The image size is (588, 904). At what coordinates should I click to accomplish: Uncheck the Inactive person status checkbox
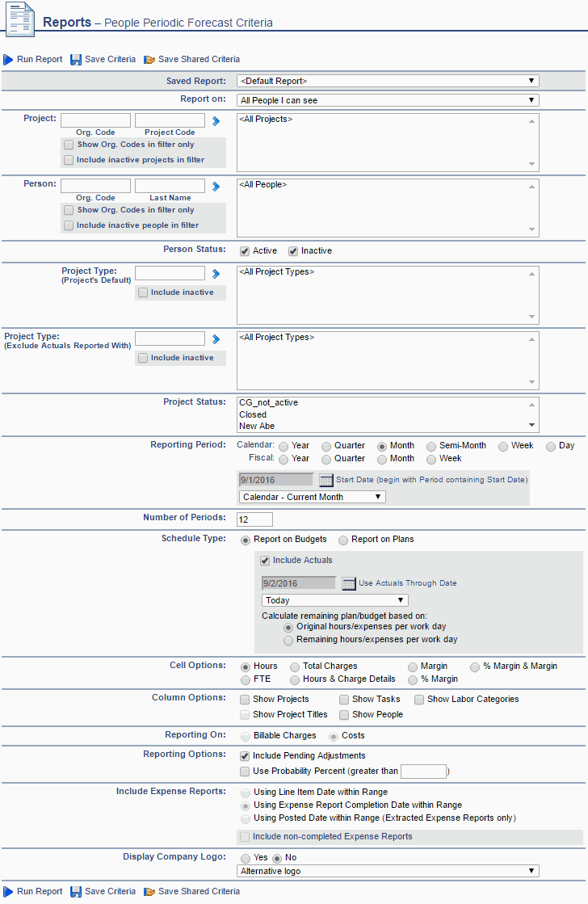[x=293, y=250]
